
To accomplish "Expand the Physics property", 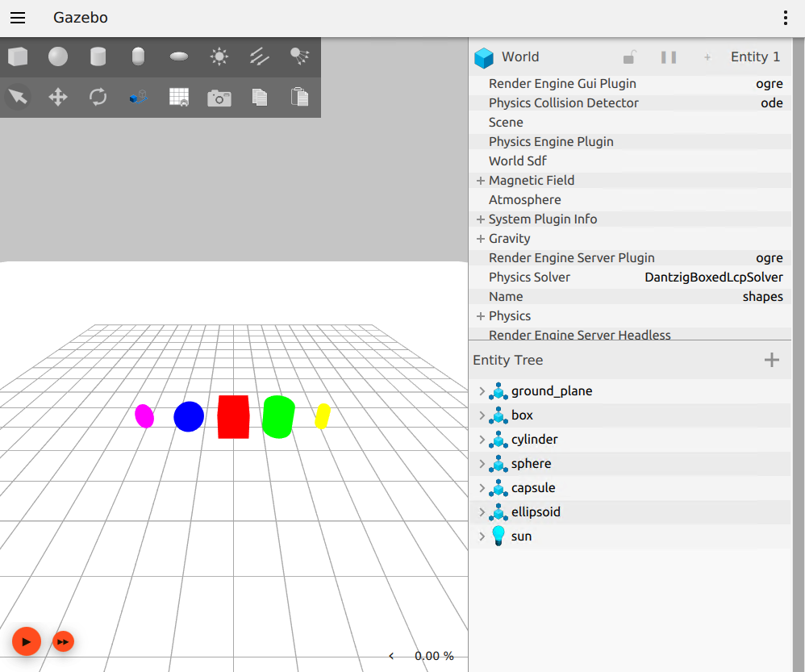I will [481, 316].
